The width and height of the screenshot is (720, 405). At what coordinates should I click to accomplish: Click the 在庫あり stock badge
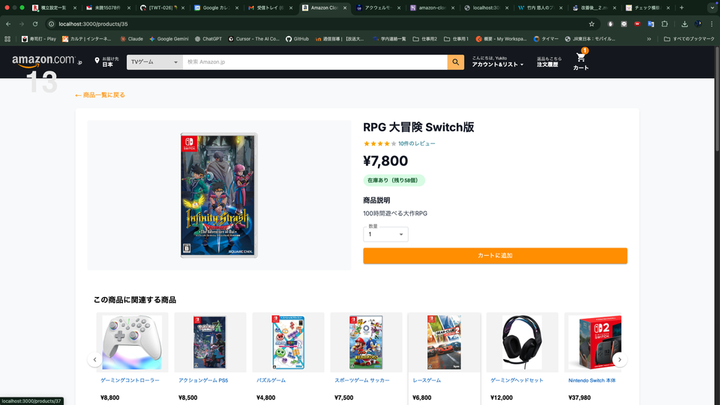tap(394, 180)
